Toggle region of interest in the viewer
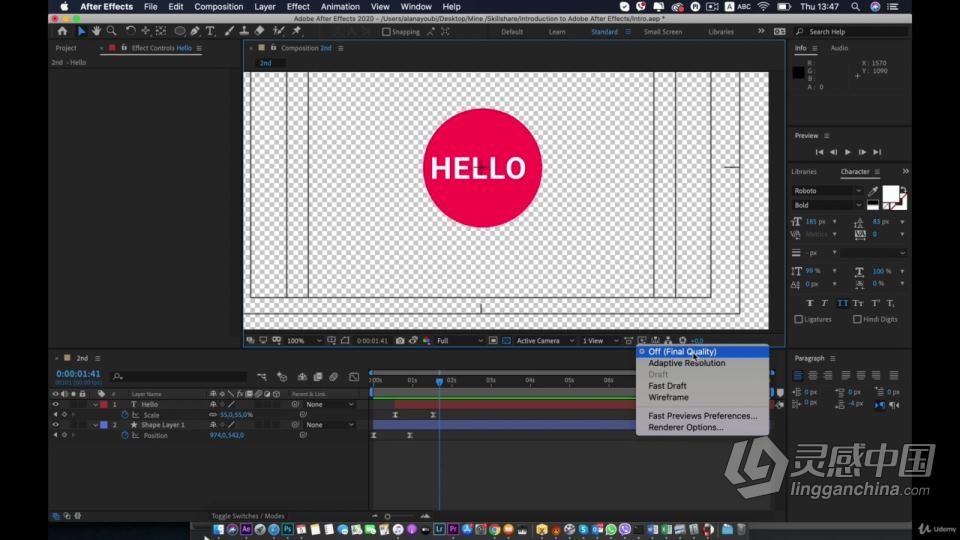Viewport: 960px width, 540px height. pos(493,340)
